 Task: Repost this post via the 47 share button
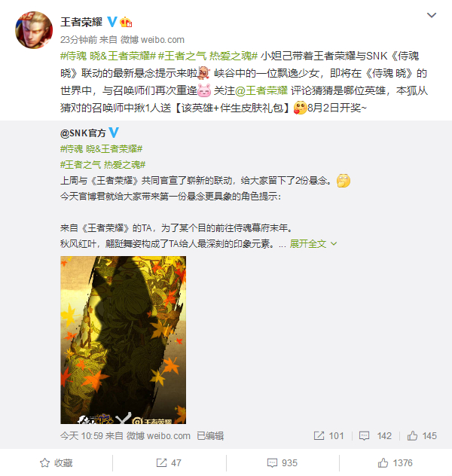[x=169, y=463]
